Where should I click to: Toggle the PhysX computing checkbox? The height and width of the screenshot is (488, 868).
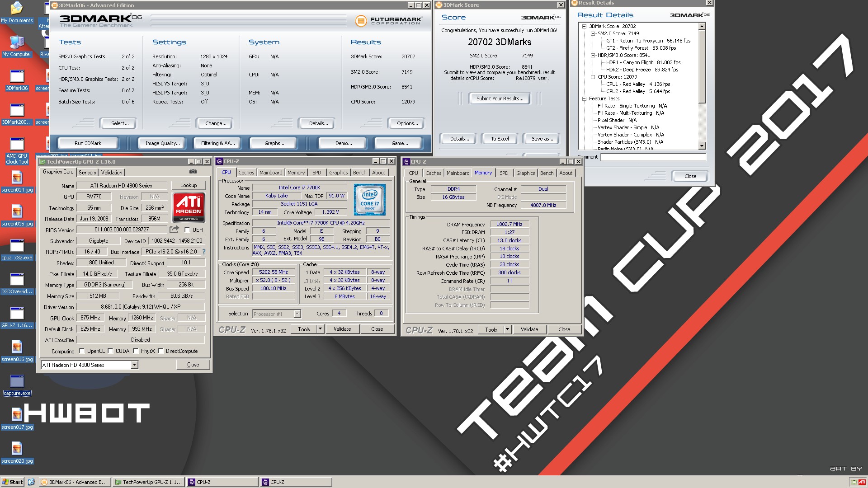click(x=136, y=351)
